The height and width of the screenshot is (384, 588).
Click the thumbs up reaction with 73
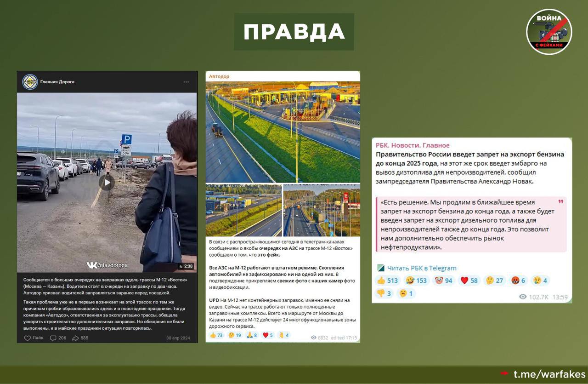click(x=216, y=335)
